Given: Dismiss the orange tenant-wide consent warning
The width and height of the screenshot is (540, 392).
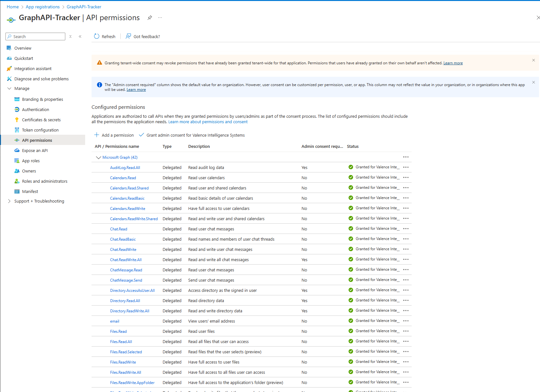Looking at the screenshot, I should [533, 60].
